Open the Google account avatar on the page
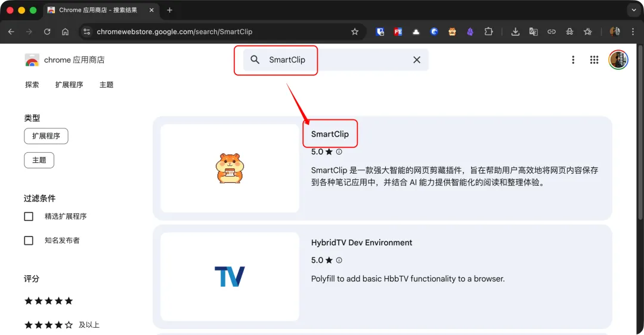 click(618, 60)
